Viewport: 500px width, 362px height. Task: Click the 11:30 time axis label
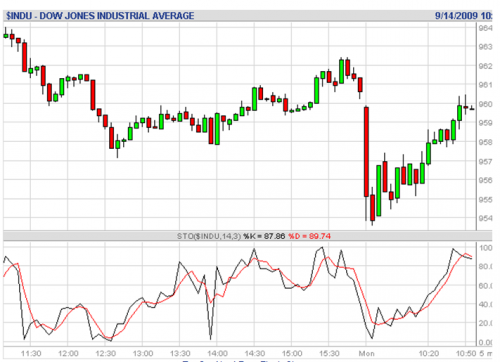[x=31, y=353]
